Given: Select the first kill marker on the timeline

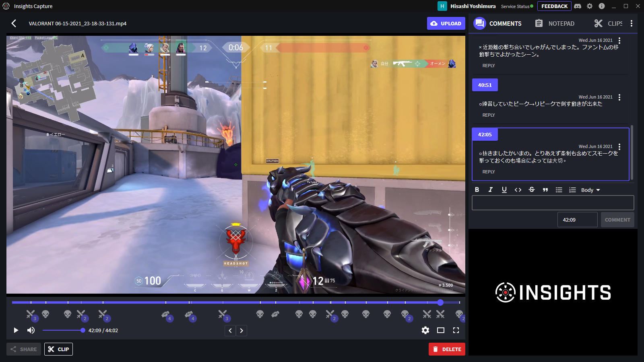Looking at the screenshot, I should (31, 314).
